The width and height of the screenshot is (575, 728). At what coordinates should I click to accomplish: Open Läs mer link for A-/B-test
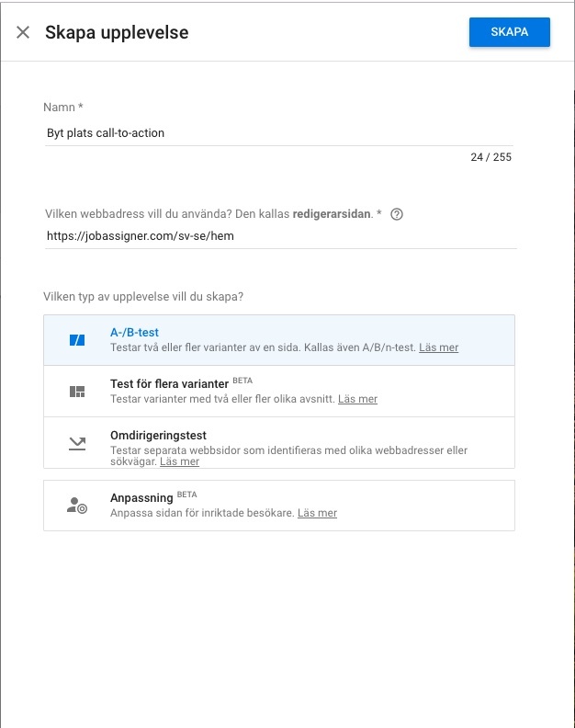[x=438, y=347]
